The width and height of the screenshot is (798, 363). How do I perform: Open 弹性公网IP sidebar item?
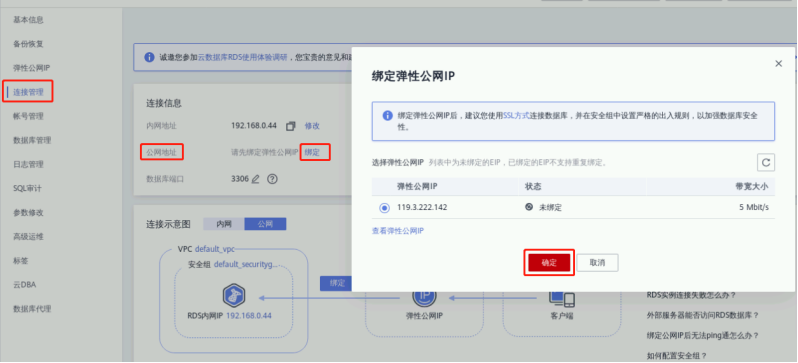pos(32,68)
